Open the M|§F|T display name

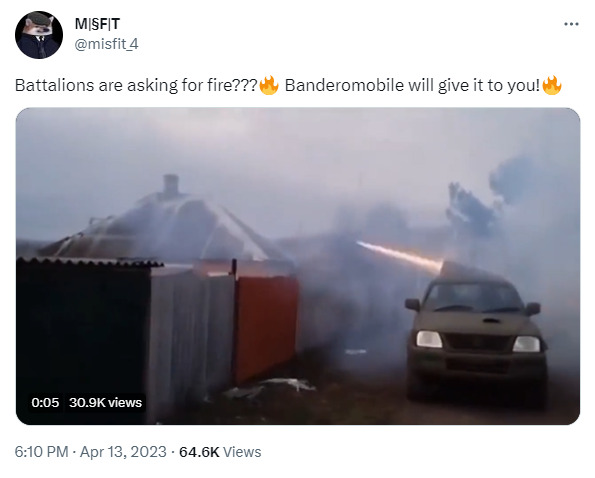click(97, 24)
